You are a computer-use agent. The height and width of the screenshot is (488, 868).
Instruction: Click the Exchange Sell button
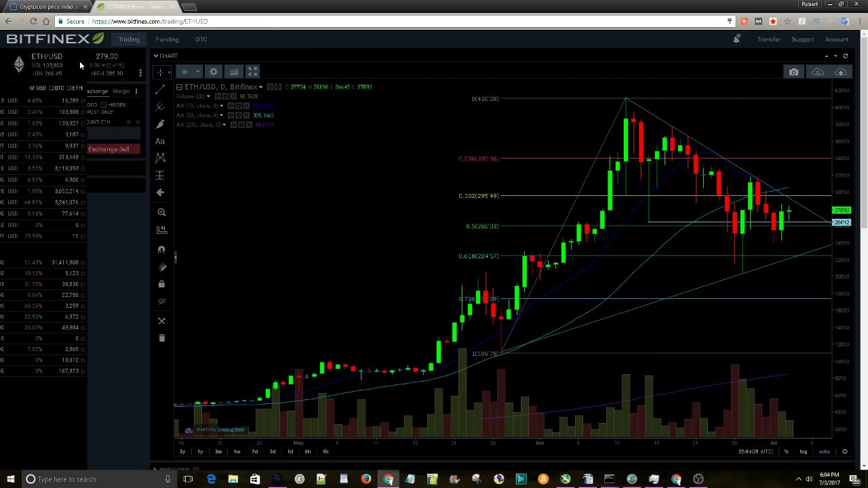[113, 149]
